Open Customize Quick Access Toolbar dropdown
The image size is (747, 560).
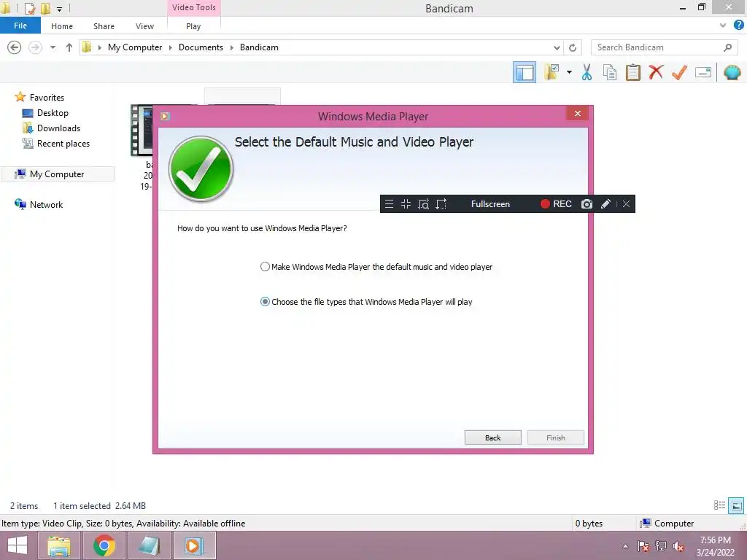tap(59, 9)
